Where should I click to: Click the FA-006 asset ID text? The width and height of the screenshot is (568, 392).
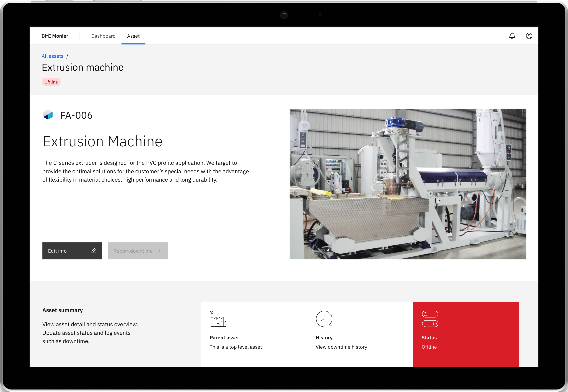click(x=76, y=115)
